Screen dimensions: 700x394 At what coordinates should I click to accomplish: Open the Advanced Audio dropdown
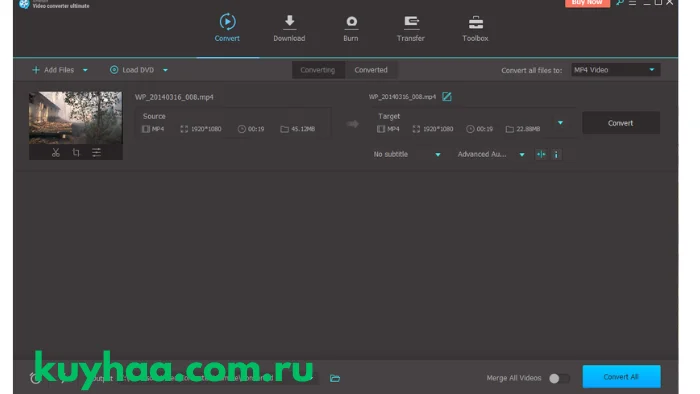491,154
